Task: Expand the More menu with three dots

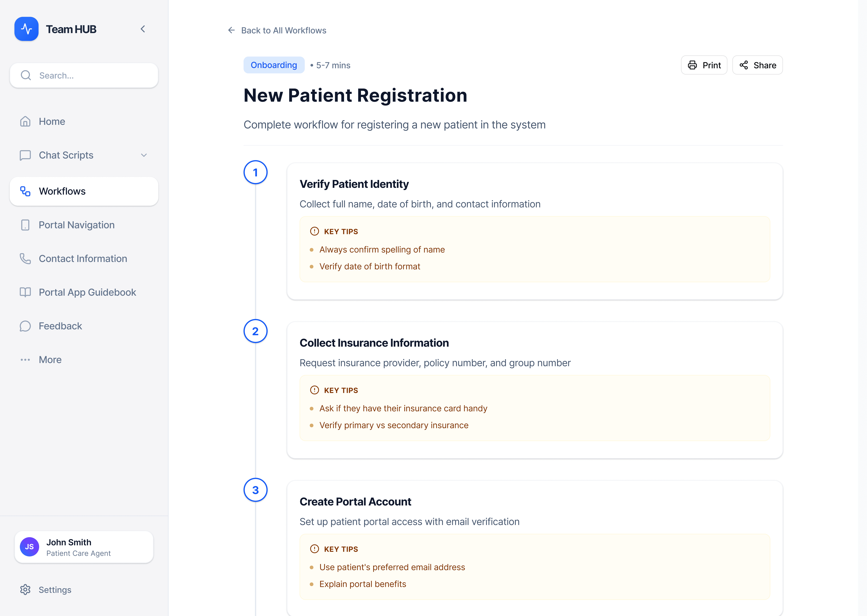Action: point(25,360)
